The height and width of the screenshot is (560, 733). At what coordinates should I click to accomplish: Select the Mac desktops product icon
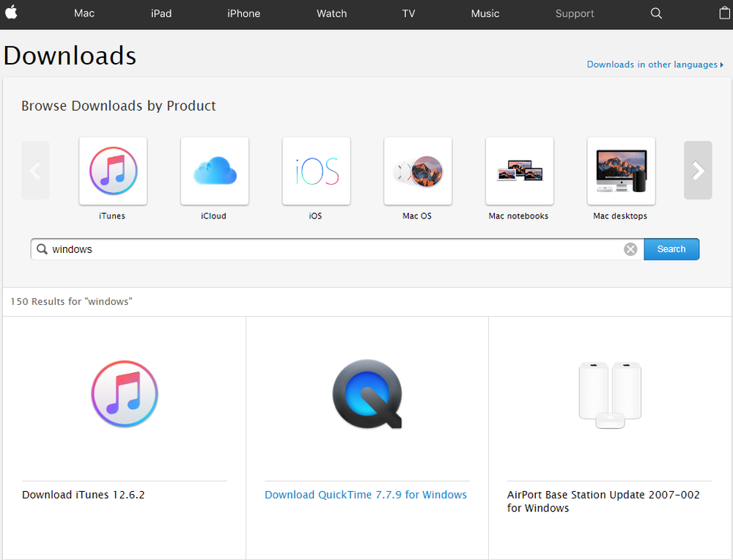pyautogui.click(x=621, y=170)
